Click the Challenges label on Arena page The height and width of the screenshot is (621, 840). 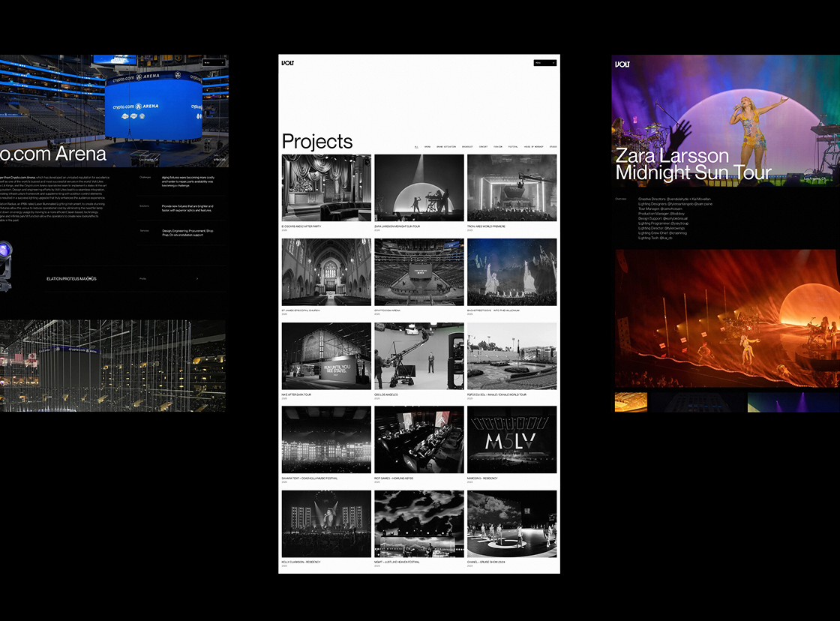click(x=145, y=177)
